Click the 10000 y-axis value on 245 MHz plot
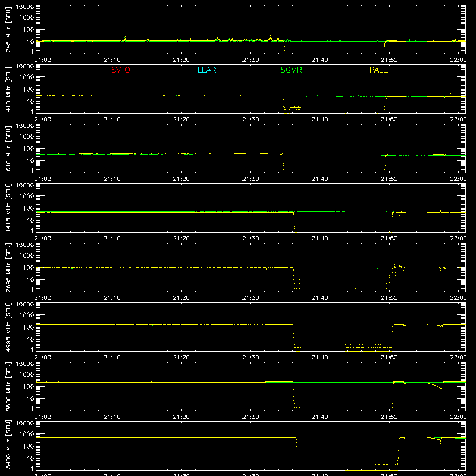 tap(25, 7)
